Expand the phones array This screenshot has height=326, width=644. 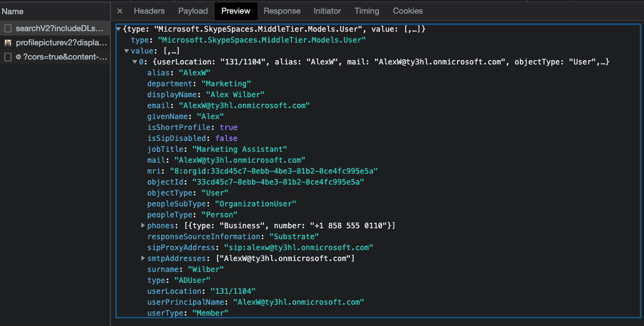click(x=143, y=226)
